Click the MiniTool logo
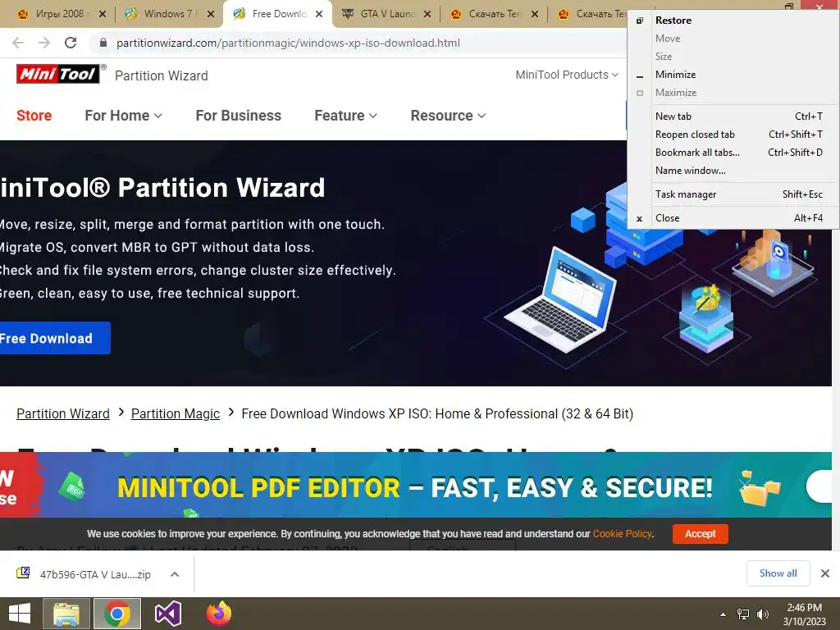The image size is (840, 630). click(x=58, y=74)
